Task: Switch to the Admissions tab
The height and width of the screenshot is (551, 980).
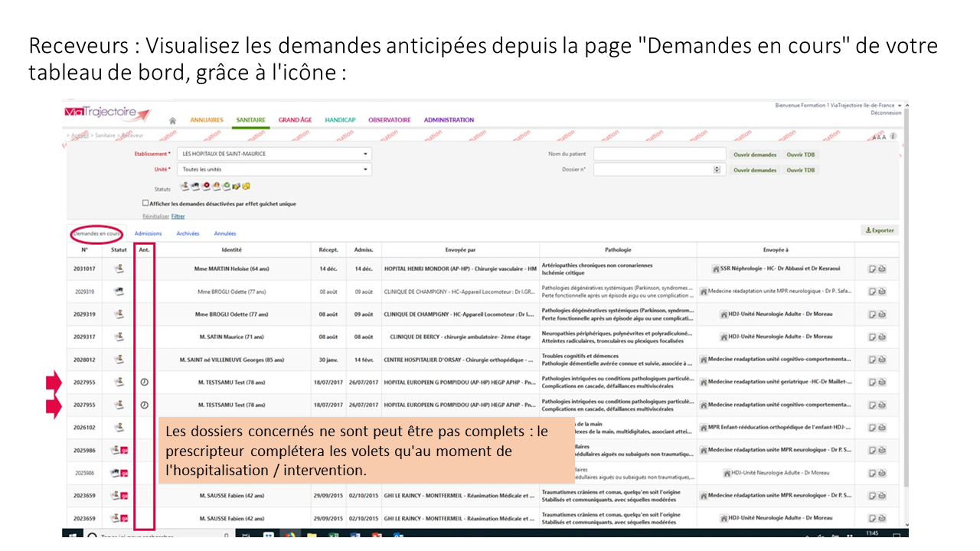Action: (x=148, y=233)
